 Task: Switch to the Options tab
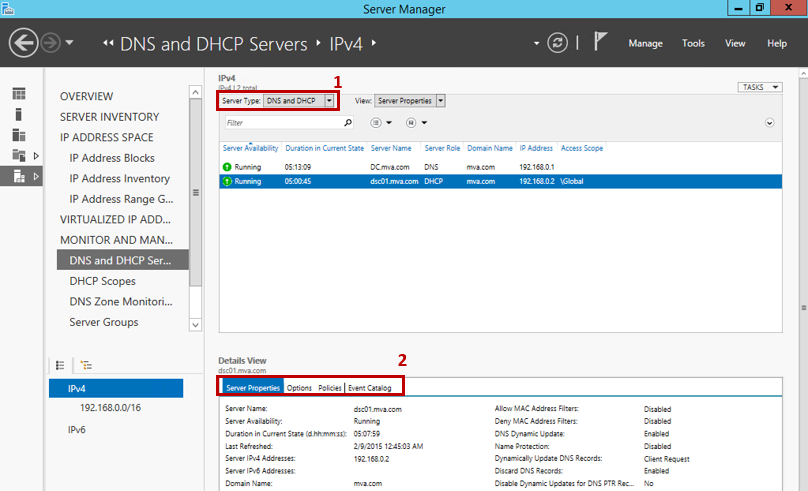[x=299, y=388]
